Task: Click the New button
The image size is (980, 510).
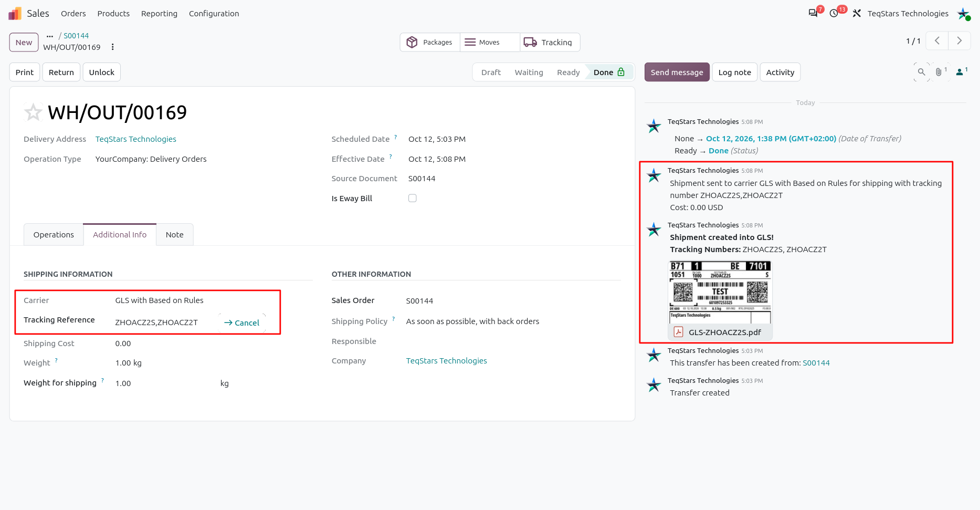Action: coord(24,43)
